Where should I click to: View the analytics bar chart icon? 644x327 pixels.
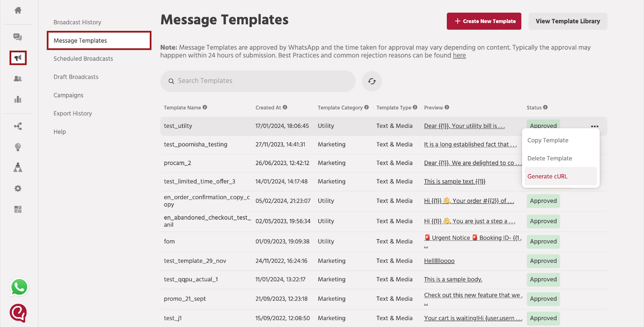click(18, 99)
